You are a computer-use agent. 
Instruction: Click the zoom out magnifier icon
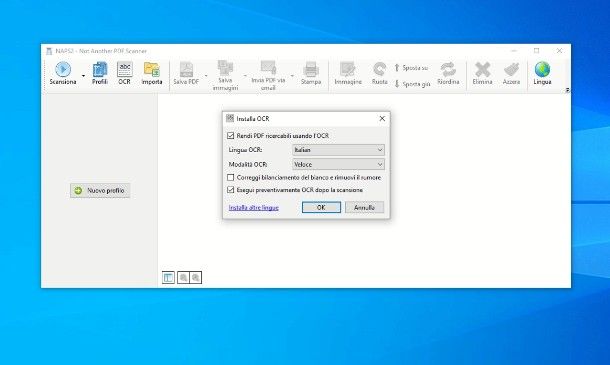(x=183, y=277)
